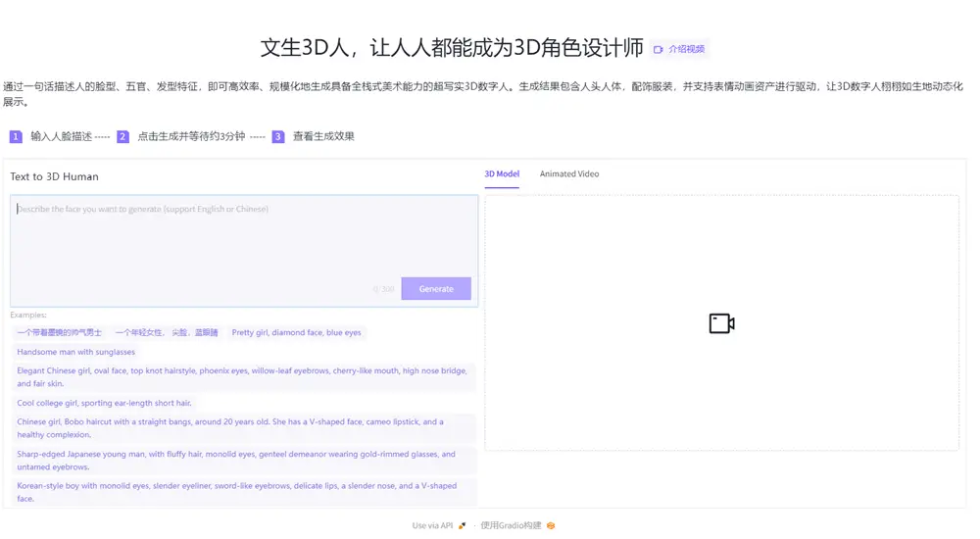Click the rocket icon next to Use via API
980x539 pixels.
pos(463,526)
